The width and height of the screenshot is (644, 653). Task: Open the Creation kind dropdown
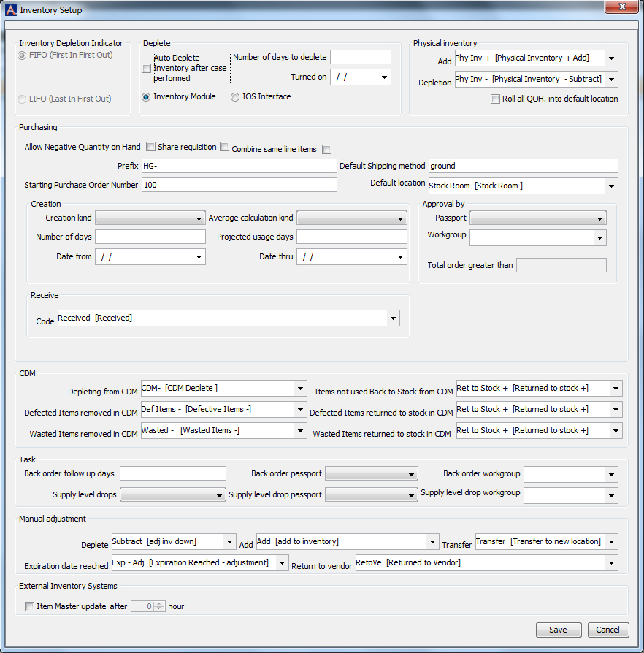[x=200, y=218]
